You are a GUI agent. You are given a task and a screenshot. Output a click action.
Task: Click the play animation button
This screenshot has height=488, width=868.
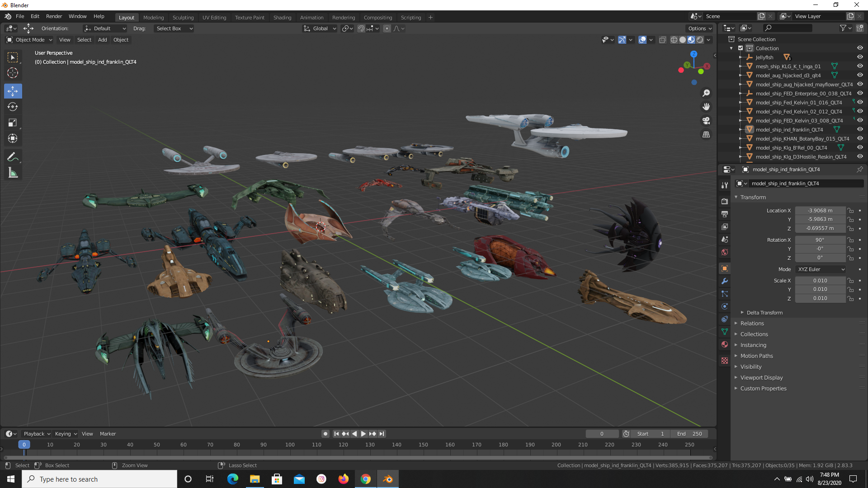point(363,434)
